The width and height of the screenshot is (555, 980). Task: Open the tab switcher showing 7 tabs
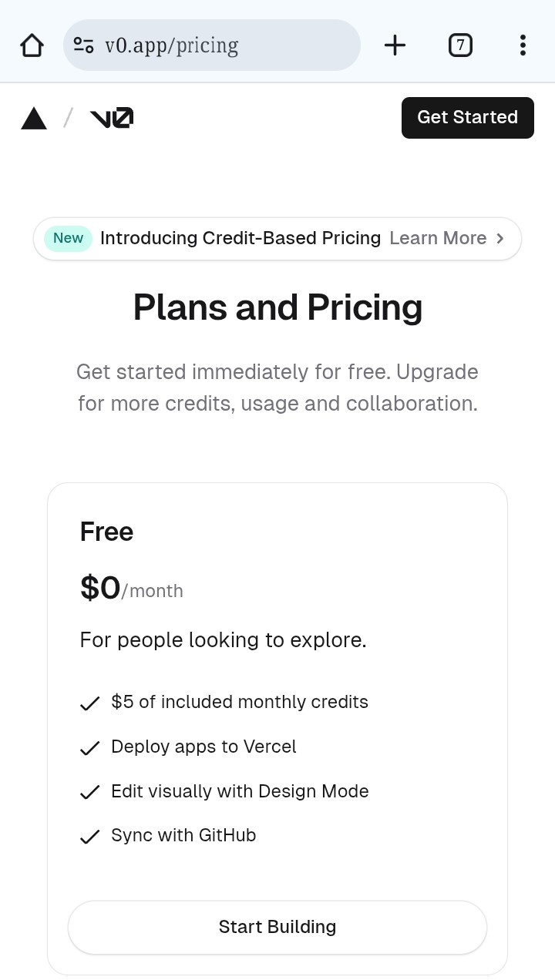pos(460,45)
